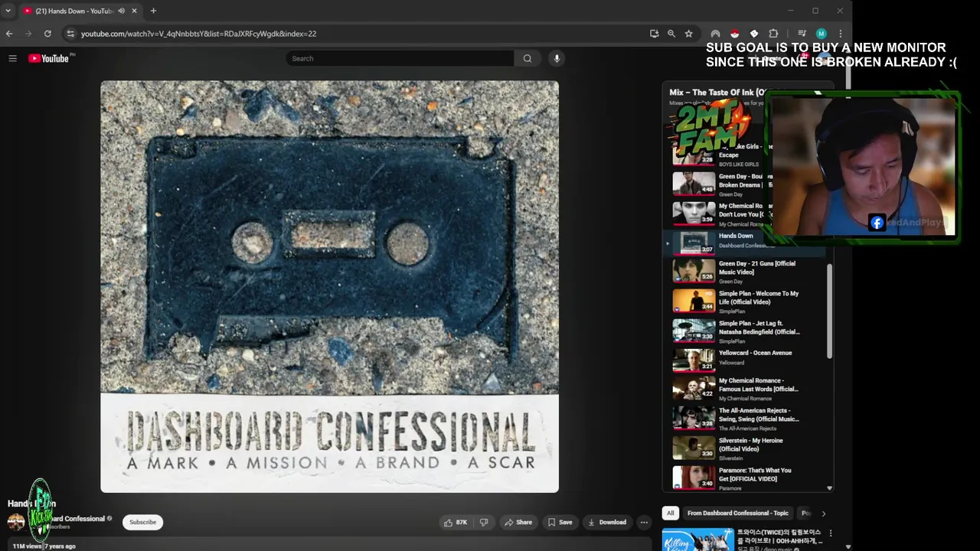Open the YouTube hamburger guide menu
This screenshot has height=551, width=980.
(x=12, y=58)
